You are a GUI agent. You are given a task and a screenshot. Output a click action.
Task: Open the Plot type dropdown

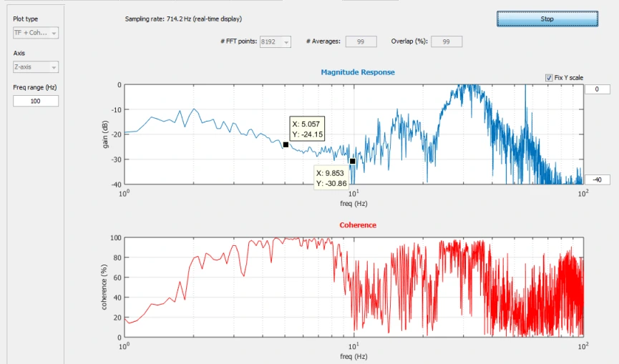point(36,33)
